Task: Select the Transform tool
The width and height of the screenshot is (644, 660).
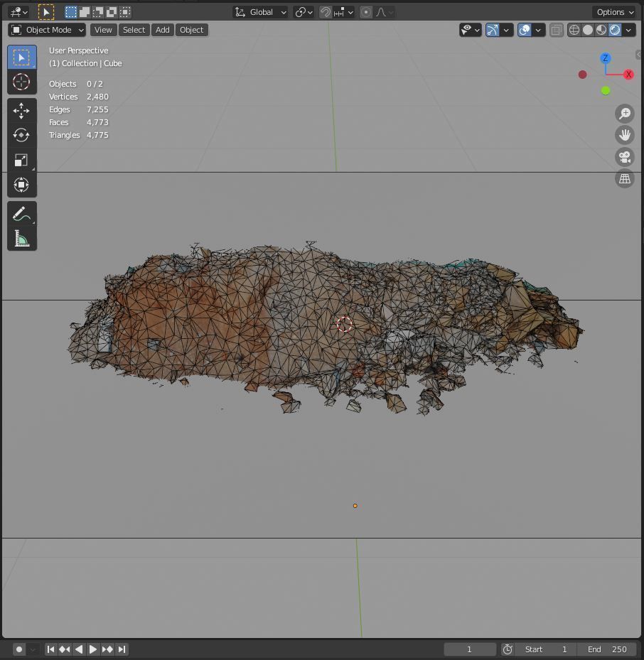Action: (22, 185)
